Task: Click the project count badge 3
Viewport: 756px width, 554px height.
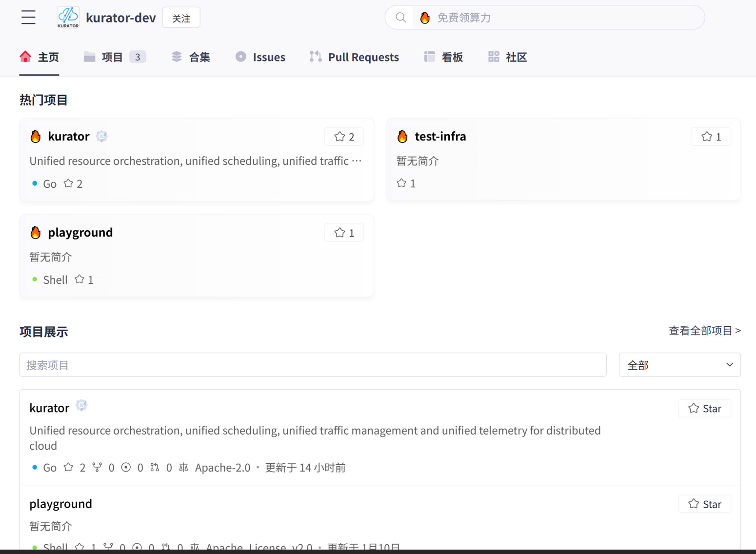Action: [x=138, y=57]
